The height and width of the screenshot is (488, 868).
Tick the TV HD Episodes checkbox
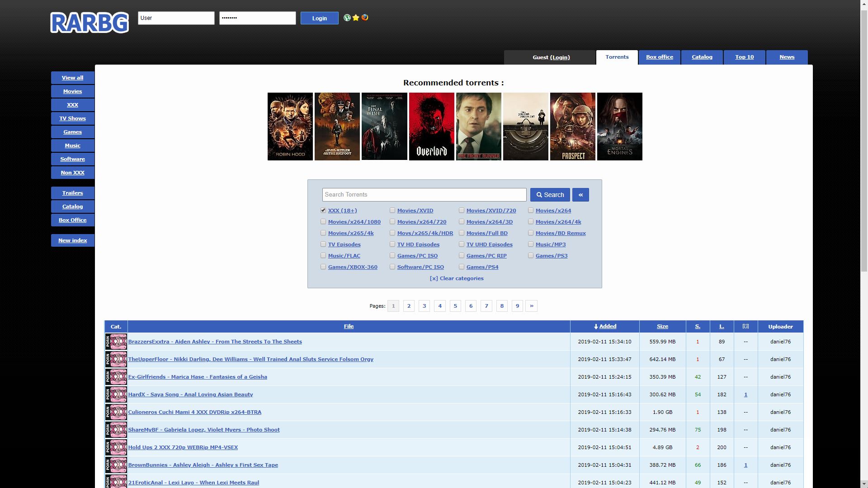point(392,244)
